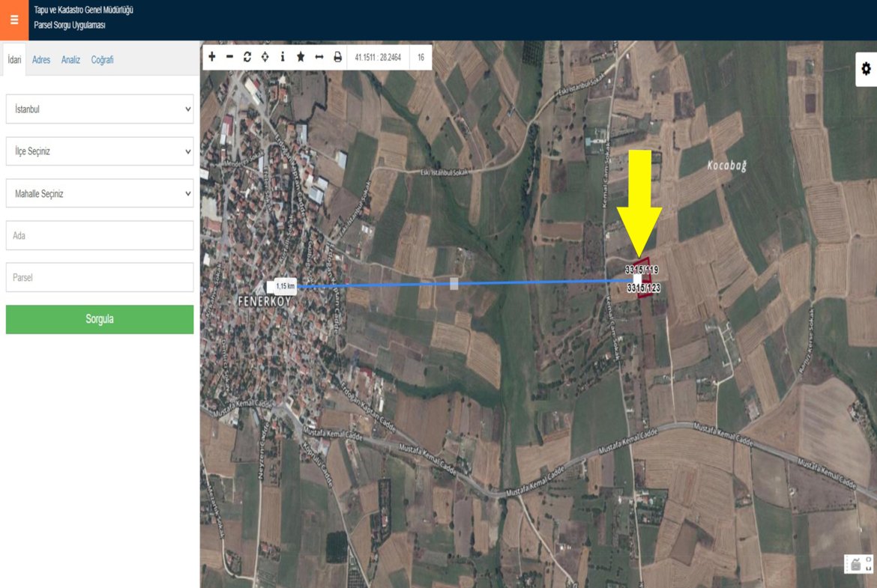Go to the Coğrafi tab
This screenshot has width=877, height=588.
tap(103, 59)
